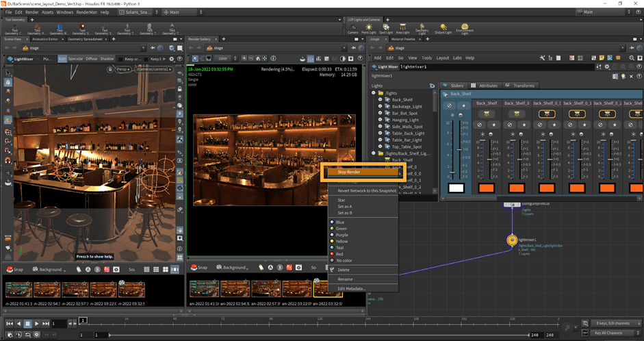Click the Specular mode button
The height and width of the screenshot is (341, 644).
pos(75,59)
